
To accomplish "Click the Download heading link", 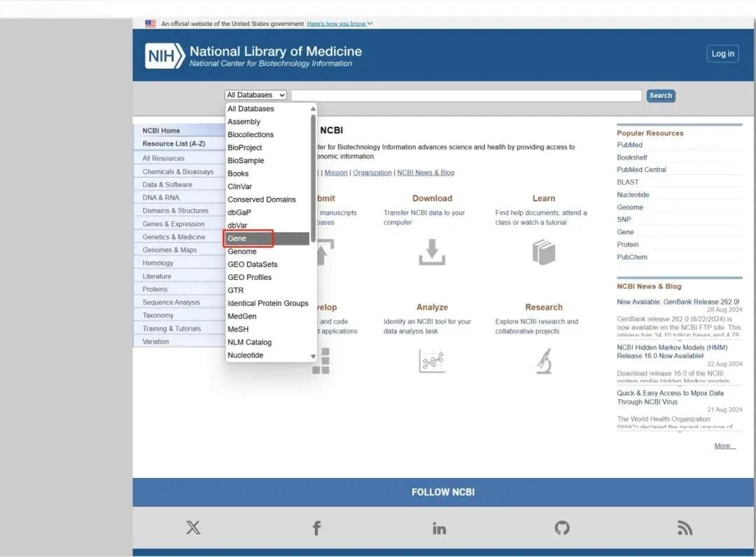I will (x=432, y=198).
